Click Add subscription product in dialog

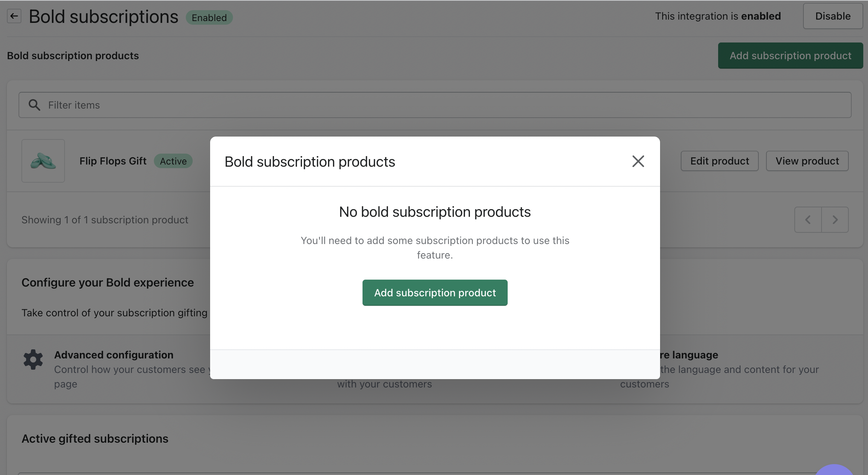click(435, 293)
